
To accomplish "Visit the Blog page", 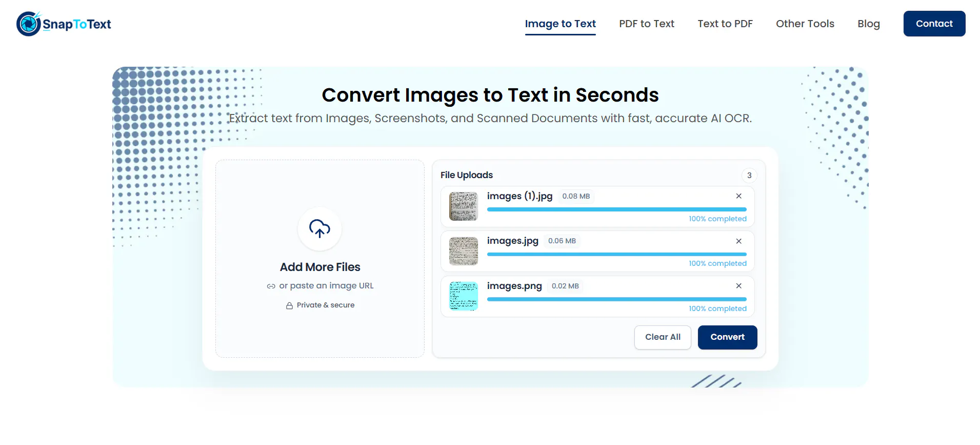I will point(868,24).
